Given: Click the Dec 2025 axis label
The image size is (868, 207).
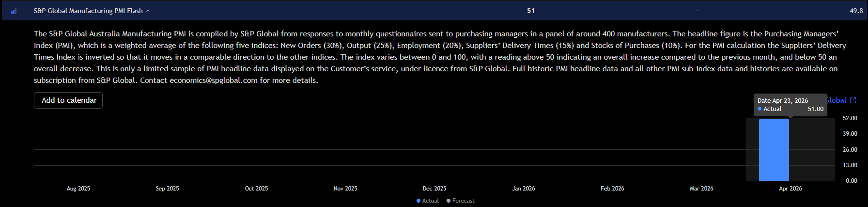Looking at the screenshot, I should click(434, 189).
